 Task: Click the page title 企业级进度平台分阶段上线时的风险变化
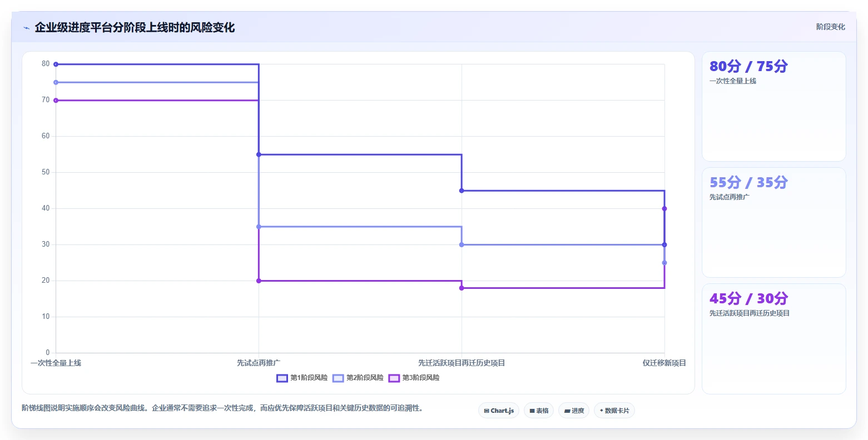(x=135, y=27)
